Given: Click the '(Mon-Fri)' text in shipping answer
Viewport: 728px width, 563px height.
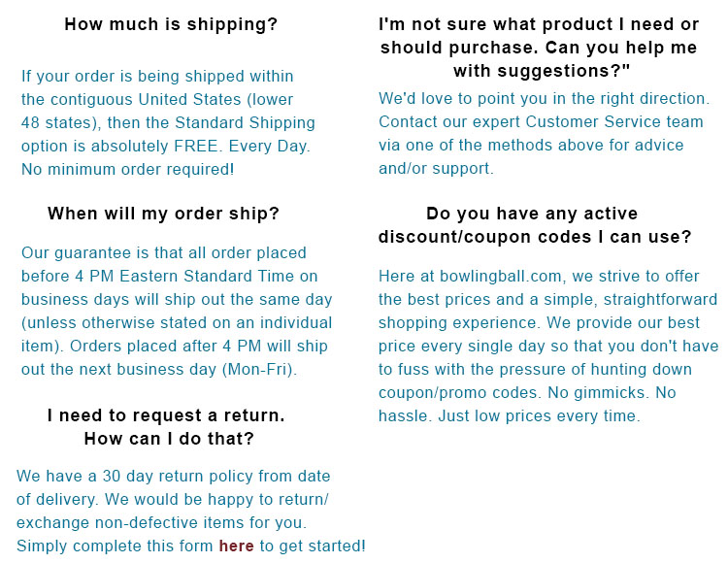Looking at the screenshot, I should (x=259, y=369).
